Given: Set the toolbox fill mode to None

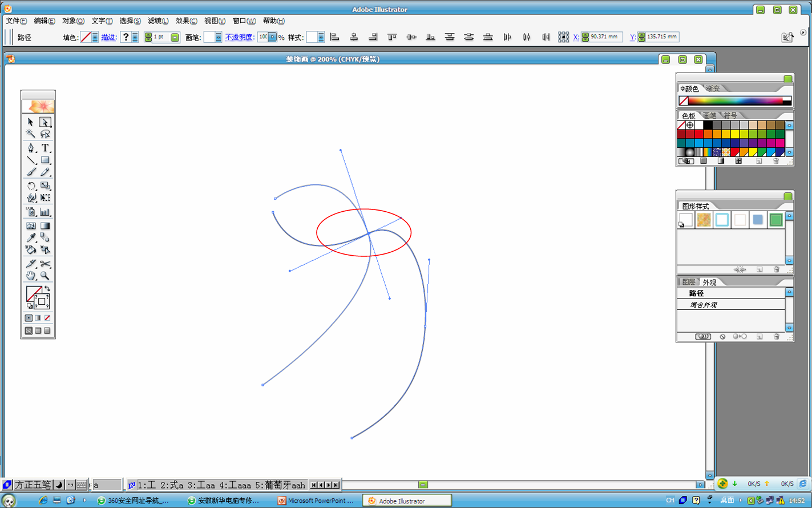Looking at the screenshot, I should click(47, 318).
